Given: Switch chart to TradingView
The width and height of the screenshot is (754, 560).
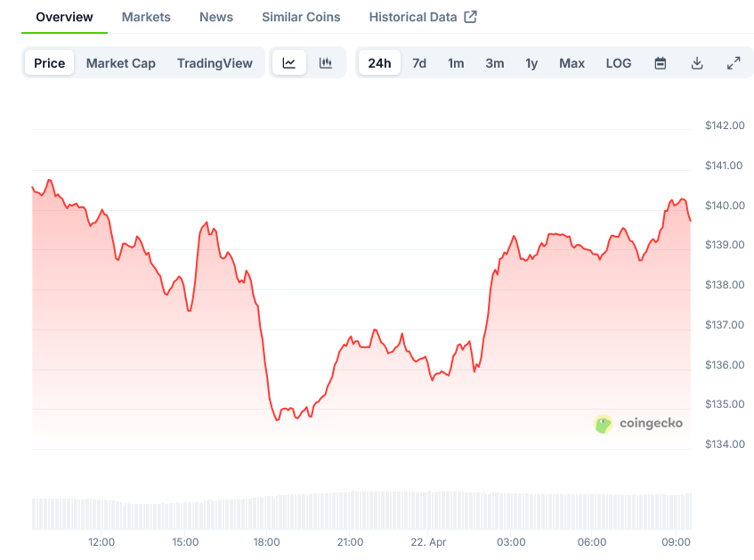Looking at the screenshot, I should 215,63.
